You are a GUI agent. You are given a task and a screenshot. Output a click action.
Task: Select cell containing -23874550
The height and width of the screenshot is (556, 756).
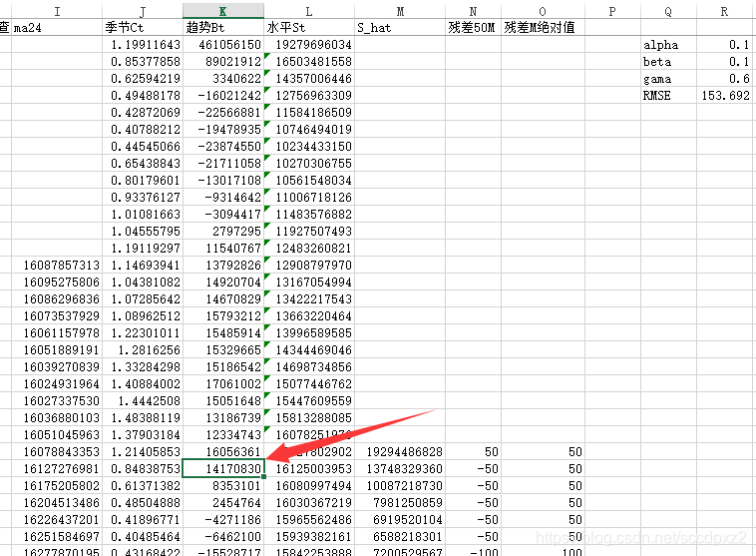pyautogui.click(x=223, y=146)
